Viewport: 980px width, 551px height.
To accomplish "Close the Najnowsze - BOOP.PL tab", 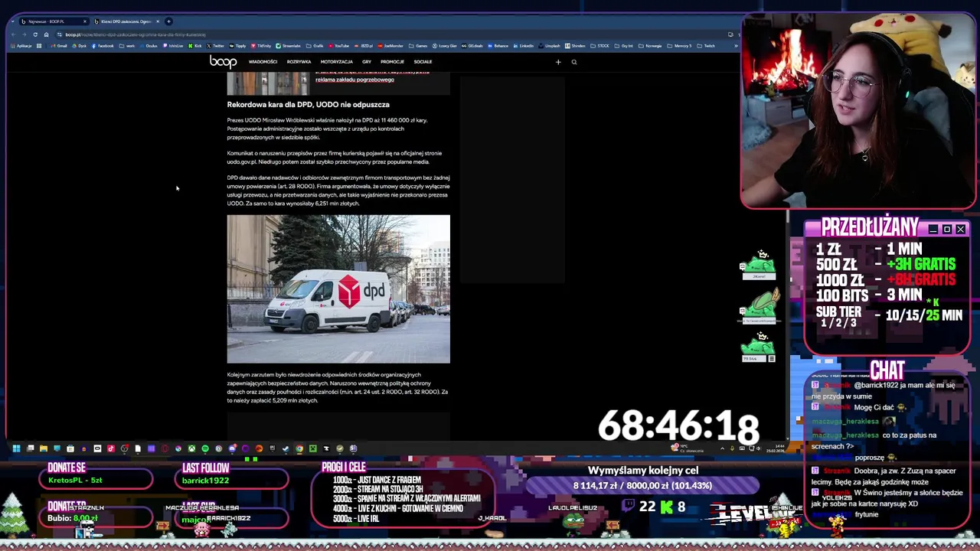I will coord(84,21).
